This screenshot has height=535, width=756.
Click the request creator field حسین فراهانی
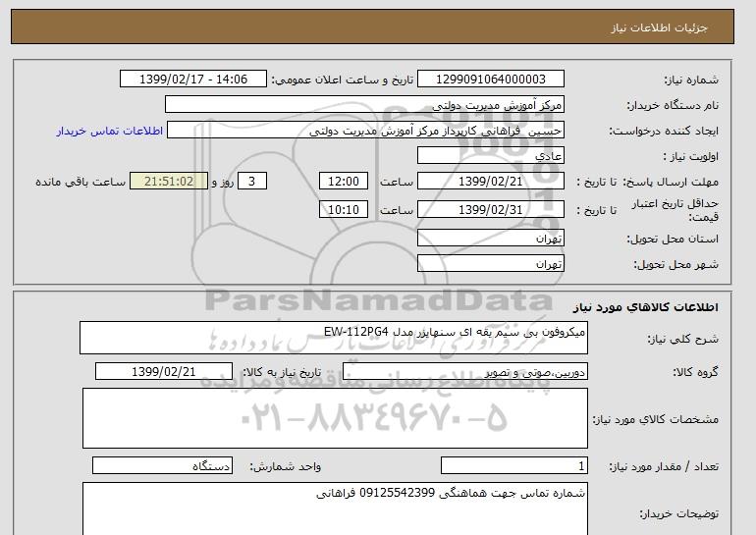click(x=365, y=131)
